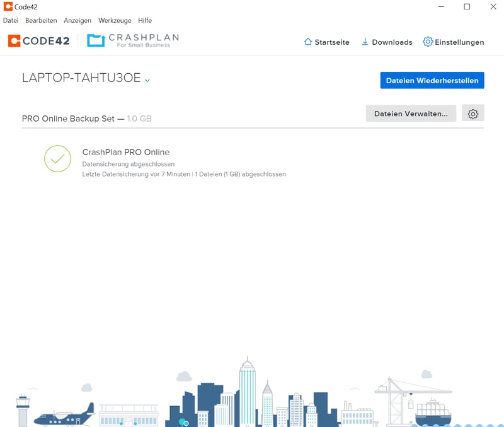
Task: Click the Downloads arrow icon
Action: pyautogui.click(x=365, y=42)
